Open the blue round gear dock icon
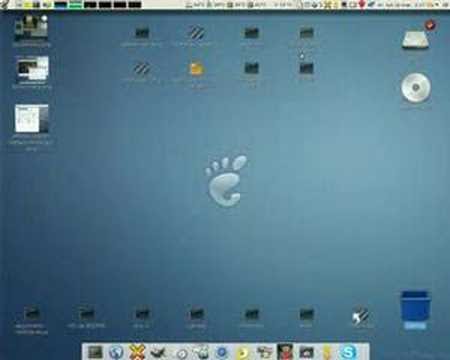The width and height of the screenshot is (450, 360). (222, 352)
